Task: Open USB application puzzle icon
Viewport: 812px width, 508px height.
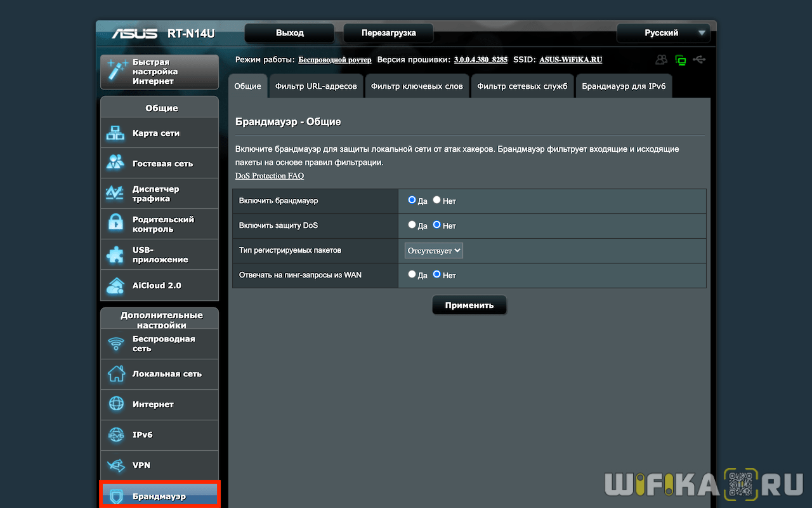Action: 116,255
